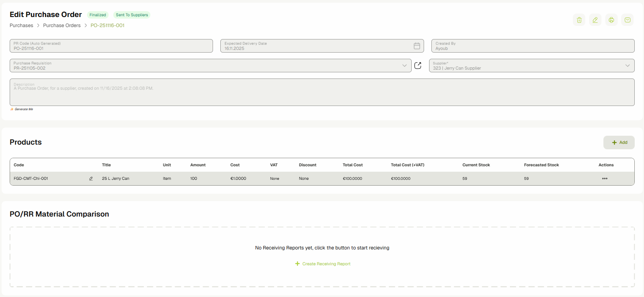
Task: Click the Amount column header
Action: point(198,165)
